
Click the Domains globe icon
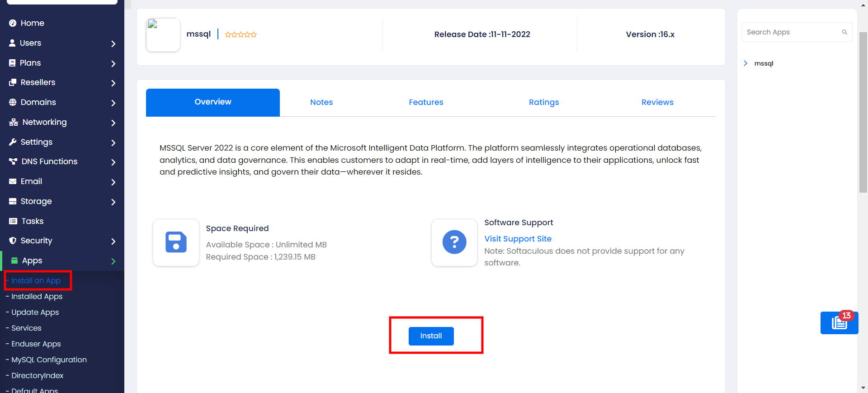pos(13,102)
